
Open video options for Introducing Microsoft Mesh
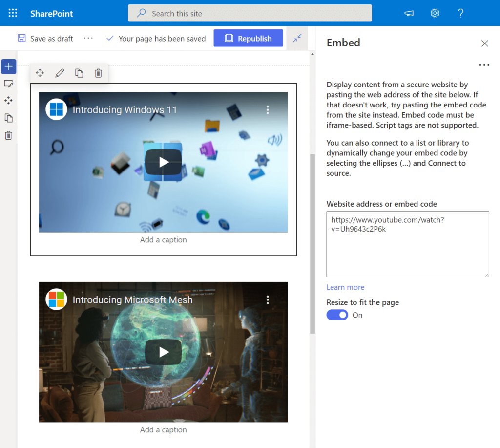click(268, 299)
